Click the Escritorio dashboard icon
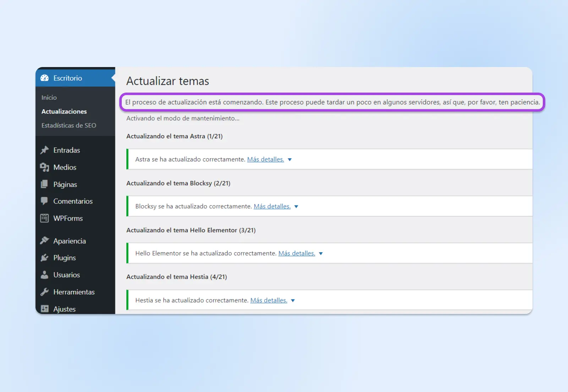Viewport: 568px width, 392px height. (x=44, y=78)
